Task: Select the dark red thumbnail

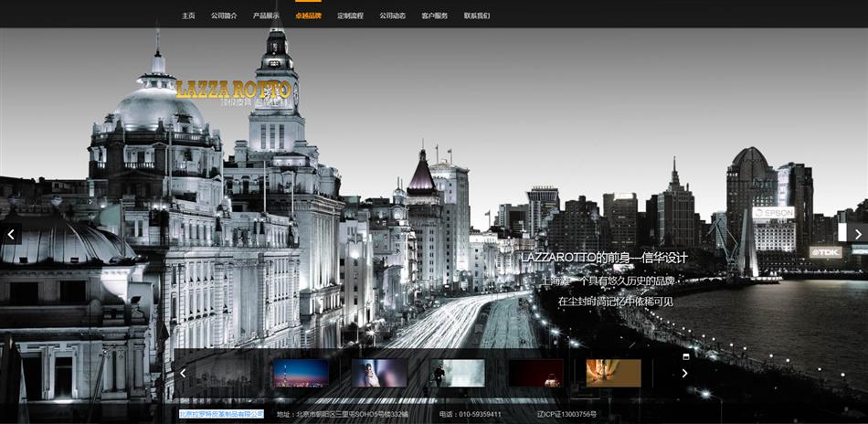Action: tap(535, 373)
